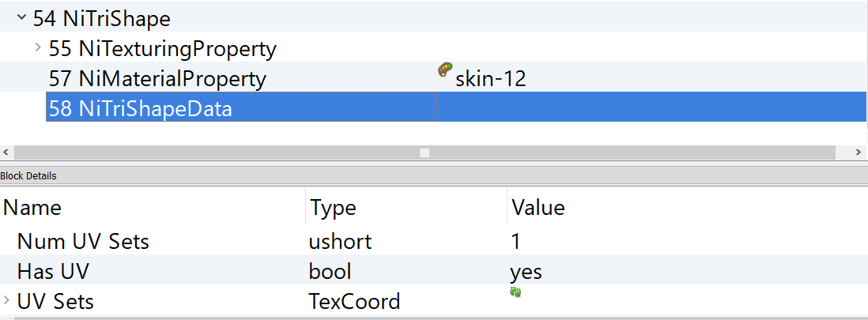The width and height of the screenshot is (868, 320).
Task: Toggle the Has UV value 'yes'
Action: [x=526, y=272]
